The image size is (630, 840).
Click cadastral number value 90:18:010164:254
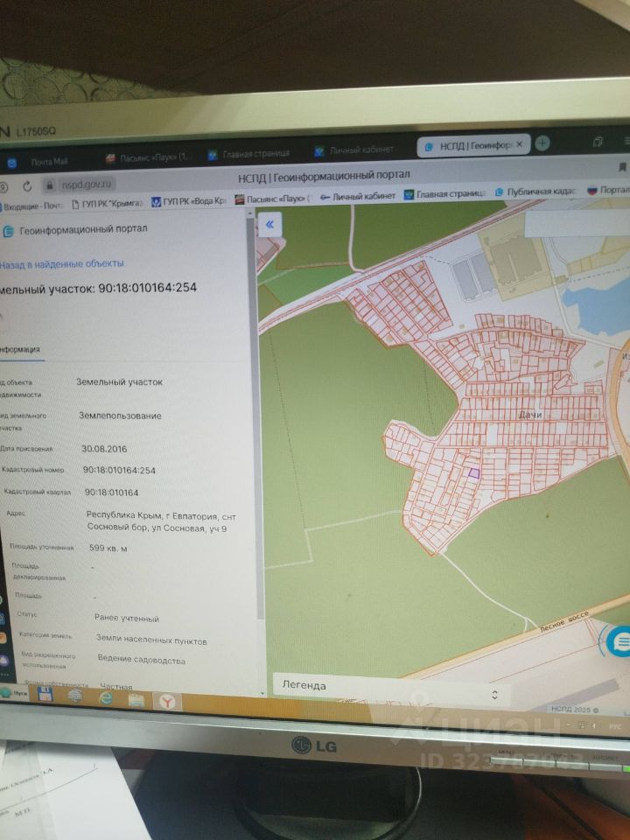[119, 471]
